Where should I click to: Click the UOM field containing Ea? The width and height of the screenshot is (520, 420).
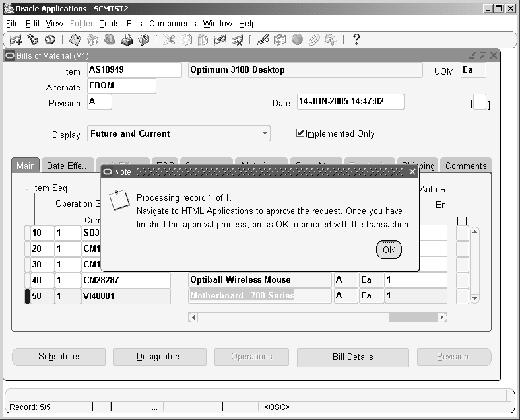coord(473,70)
